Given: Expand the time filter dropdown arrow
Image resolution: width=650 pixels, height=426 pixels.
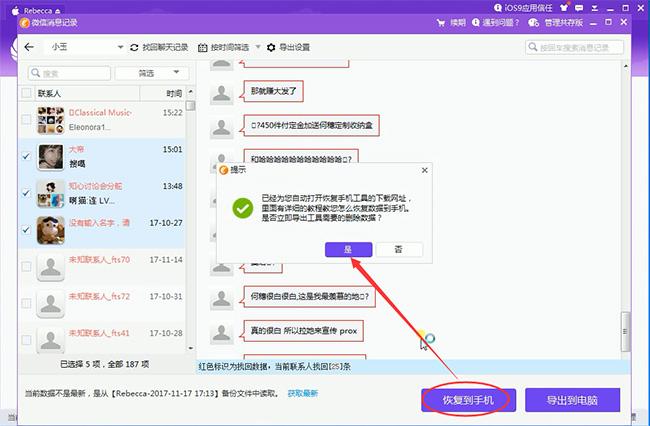Looking at the screenshot, I should click(x=258, y=47).
